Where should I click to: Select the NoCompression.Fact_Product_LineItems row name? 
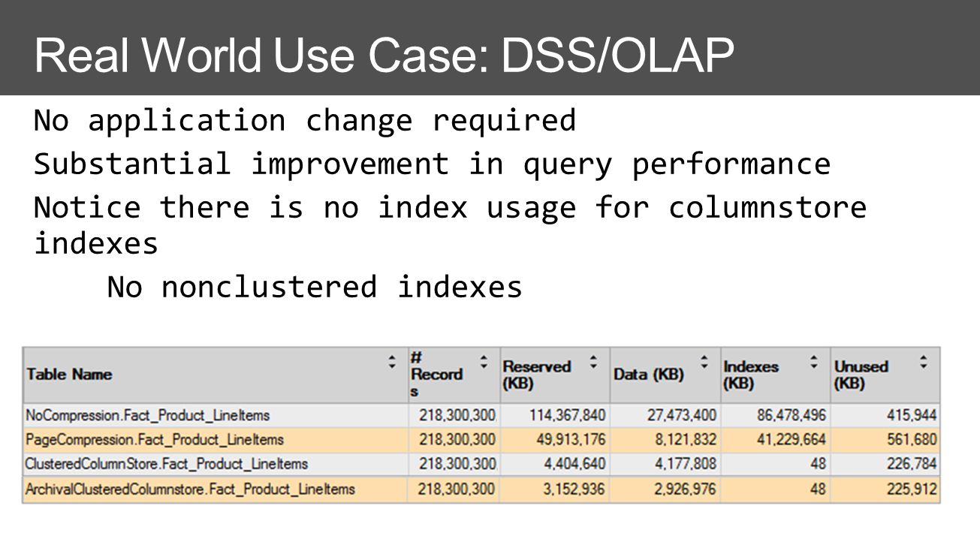point(147,415)
